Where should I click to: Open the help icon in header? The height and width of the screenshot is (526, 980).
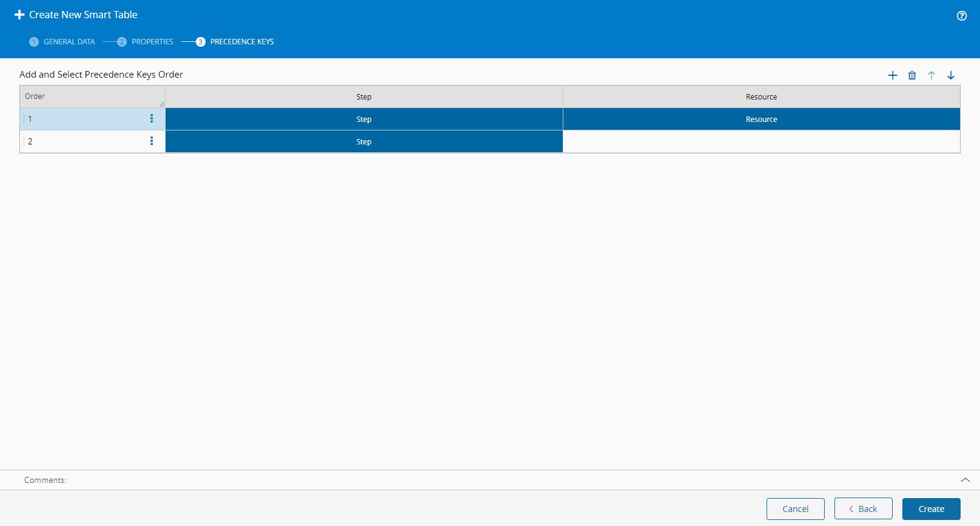[962, 16]
